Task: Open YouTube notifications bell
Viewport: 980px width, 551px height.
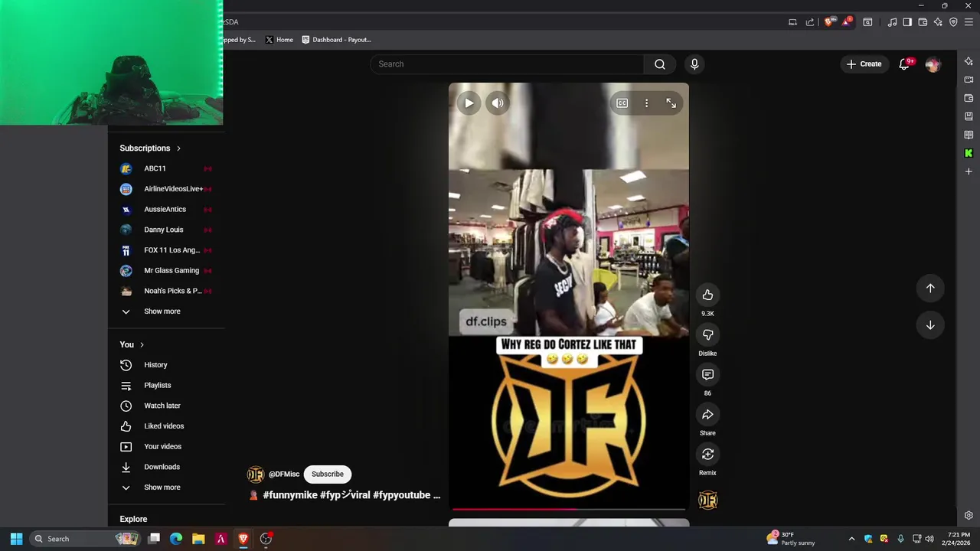Action: point(904,64)
